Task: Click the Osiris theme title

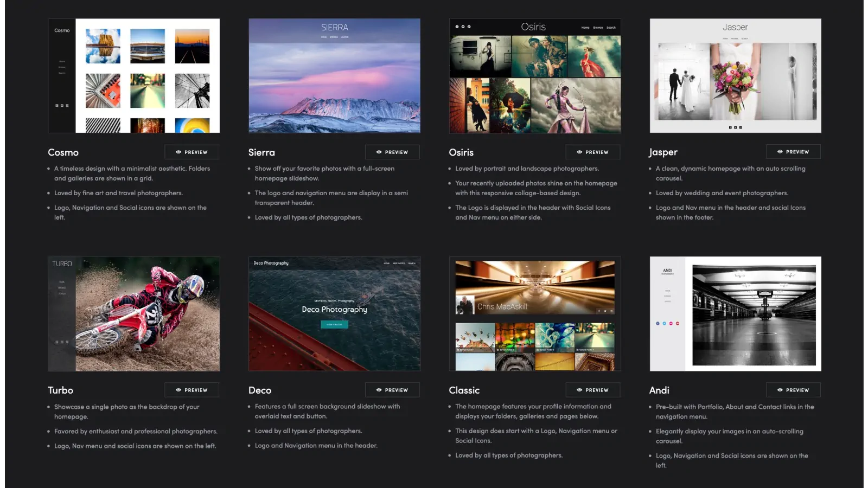Action: (x=461, y=152)
